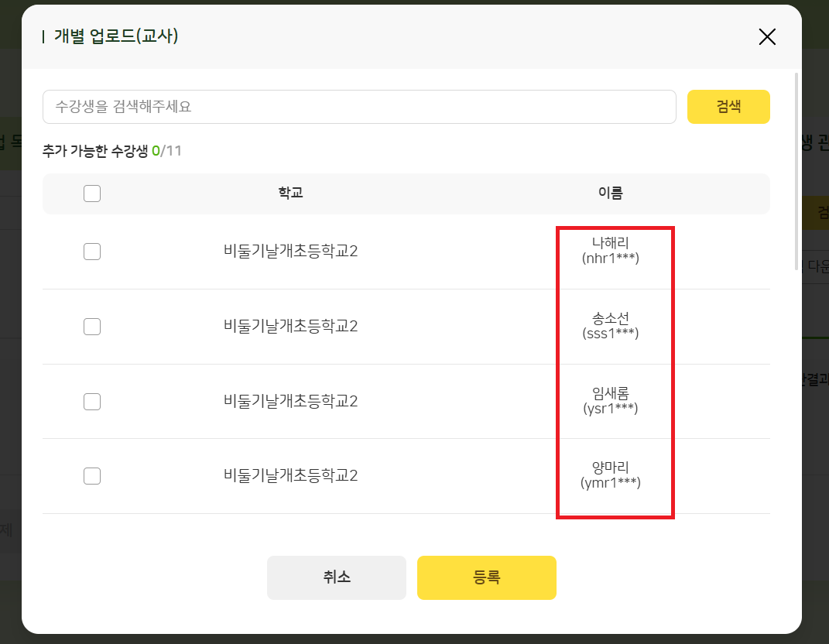The image size is (829, 644).
Task: Click the 양마리 (ymr1***) name cell
Action: click(x=610, y=475)
